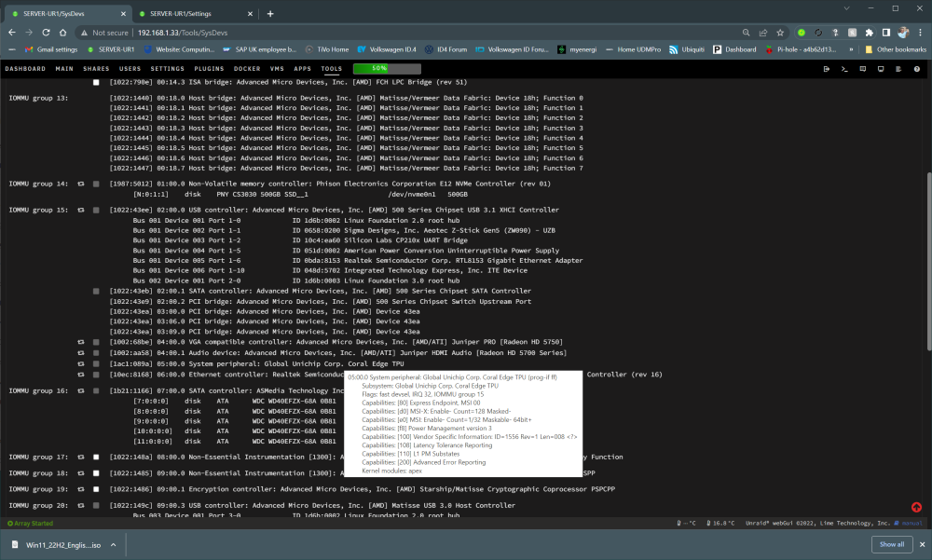This screenshot has width=932, height=560.
Task: Click the Show all downloads button
Action: pos(892,544)
